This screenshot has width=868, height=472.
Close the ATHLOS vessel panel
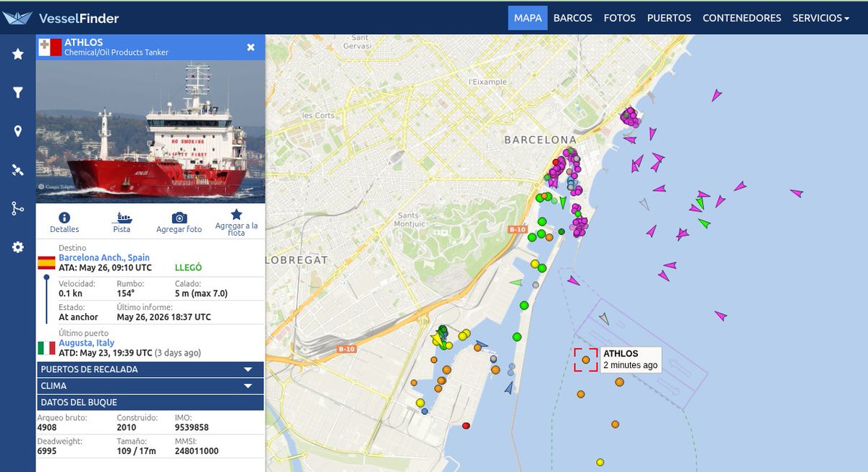pos(250,47)
